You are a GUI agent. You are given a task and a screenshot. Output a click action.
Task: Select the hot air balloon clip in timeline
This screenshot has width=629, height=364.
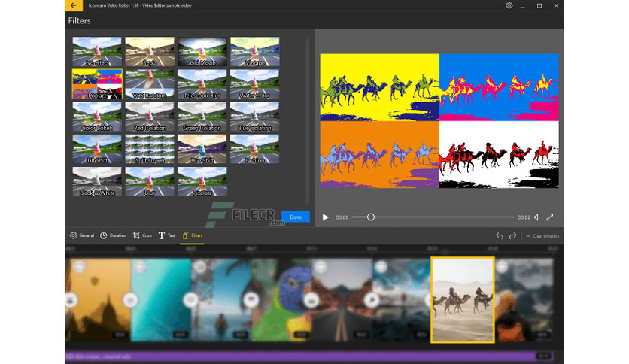(x=98, y=300)
